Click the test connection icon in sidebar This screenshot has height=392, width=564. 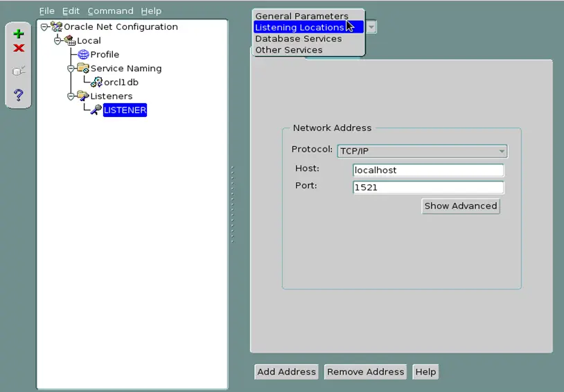pos(19,71)
